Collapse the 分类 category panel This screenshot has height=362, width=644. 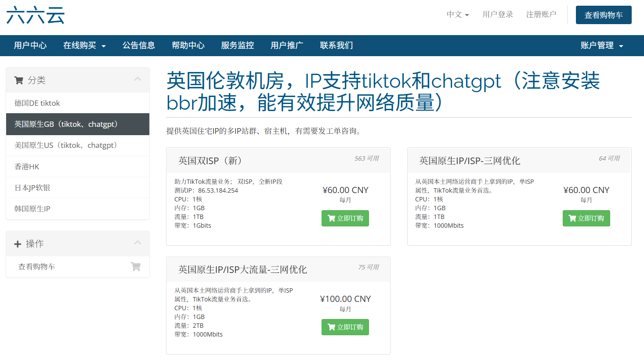[x=137, y=80]
